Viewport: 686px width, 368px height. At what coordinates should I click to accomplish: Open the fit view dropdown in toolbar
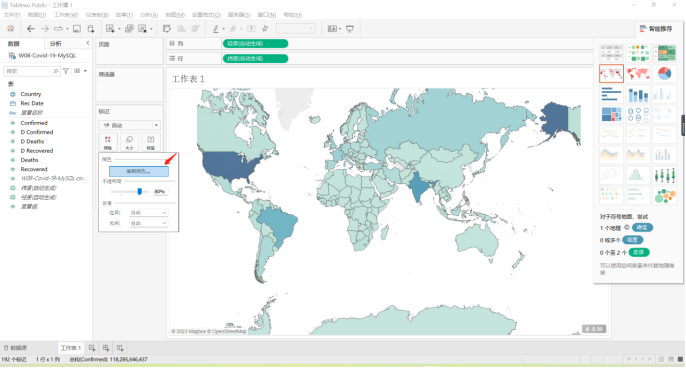295,29
